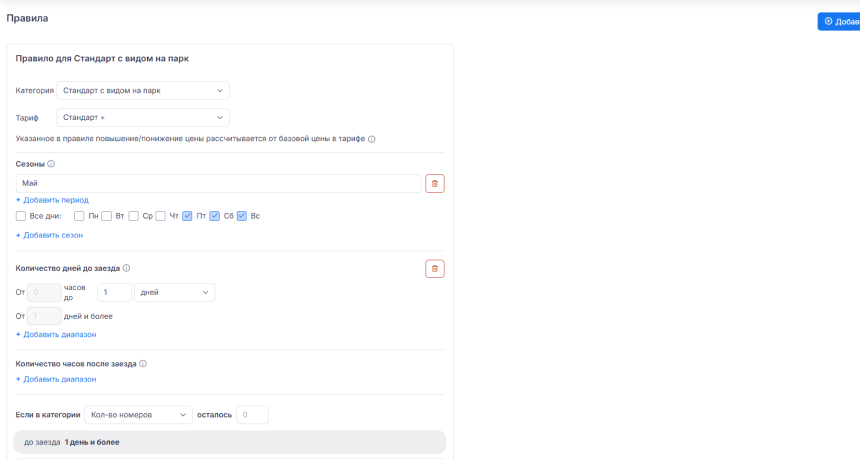The image size is (860, 460).
Task: Check the Чт weekday box
Action: coord(160,216)
